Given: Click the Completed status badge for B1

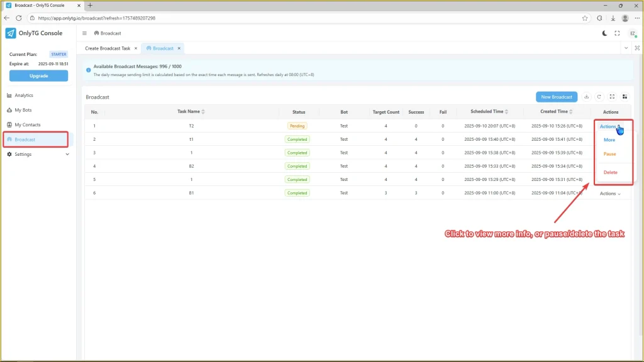Looking at the screenshot, I should 297,193.
